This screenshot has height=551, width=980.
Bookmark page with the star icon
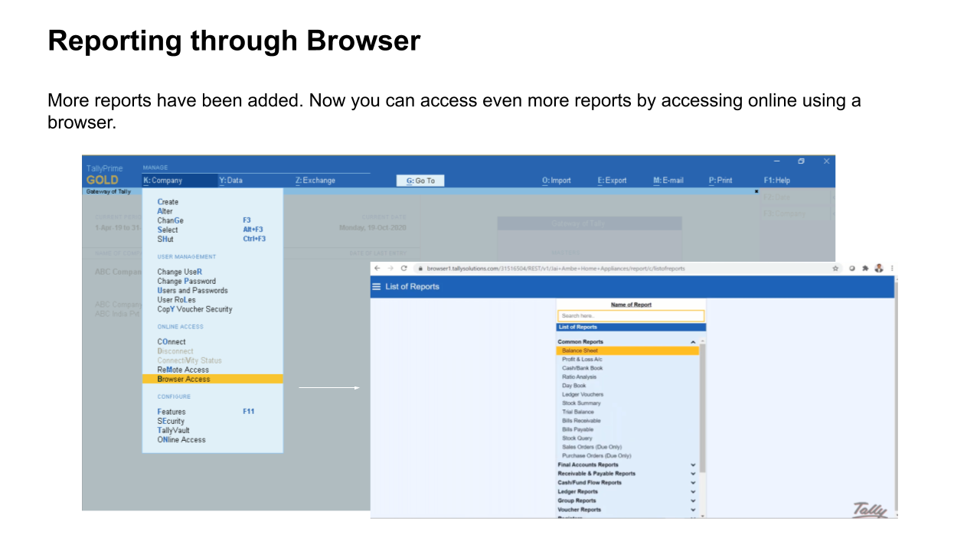[835, 269]
